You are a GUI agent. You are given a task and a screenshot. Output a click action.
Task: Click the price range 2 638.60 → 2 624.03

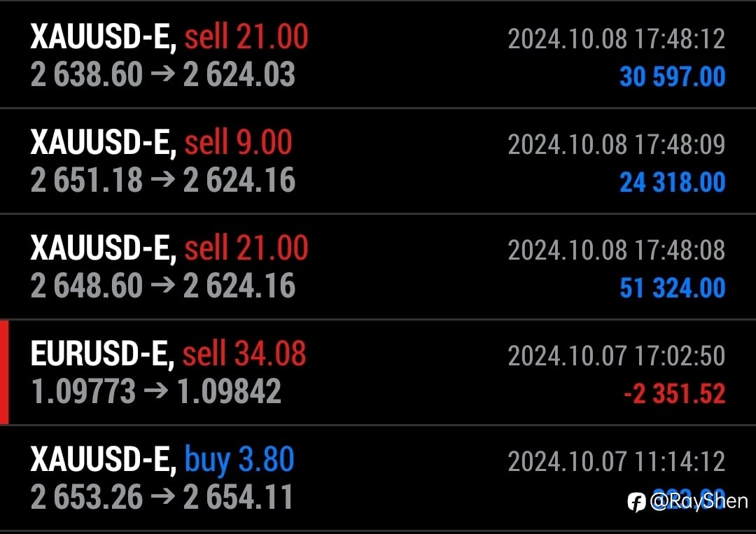(x=163, y=75)
